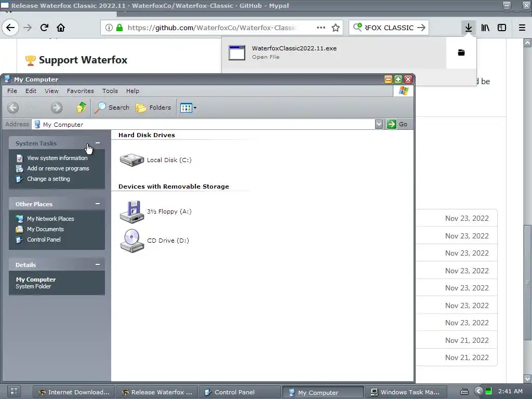Open the View menu
The image size is (532, 399).
coord(51,91)
